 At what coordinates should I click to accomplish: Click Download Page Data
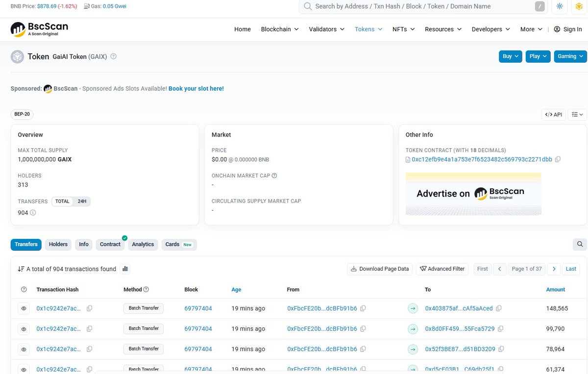pyautogui.click(x=380, y=269)
